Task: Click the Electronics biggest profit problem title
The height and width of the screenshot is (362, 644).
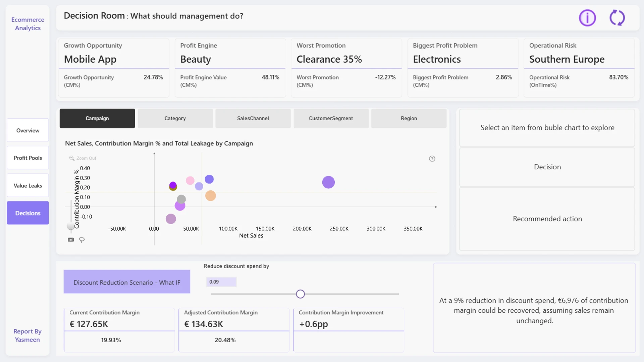Action: [437, 59]
